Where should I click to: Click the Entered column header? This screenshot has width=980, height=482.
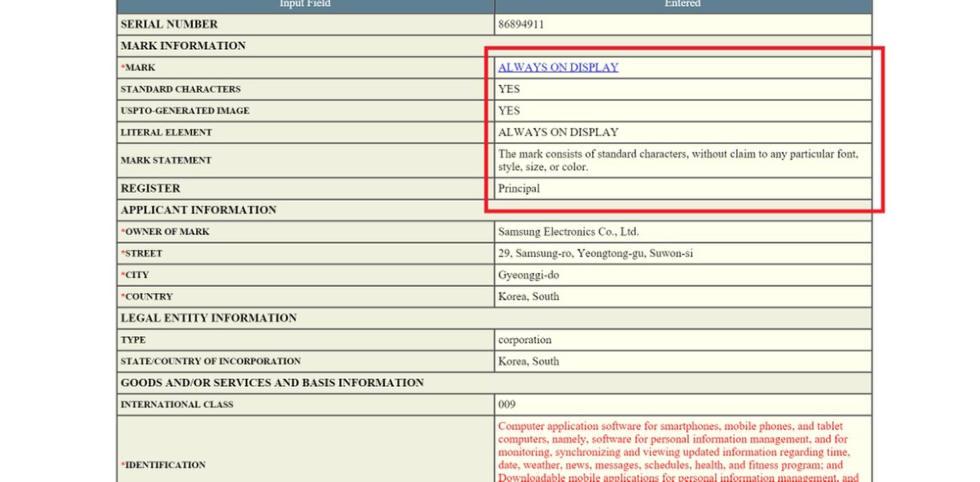(682, 4)
